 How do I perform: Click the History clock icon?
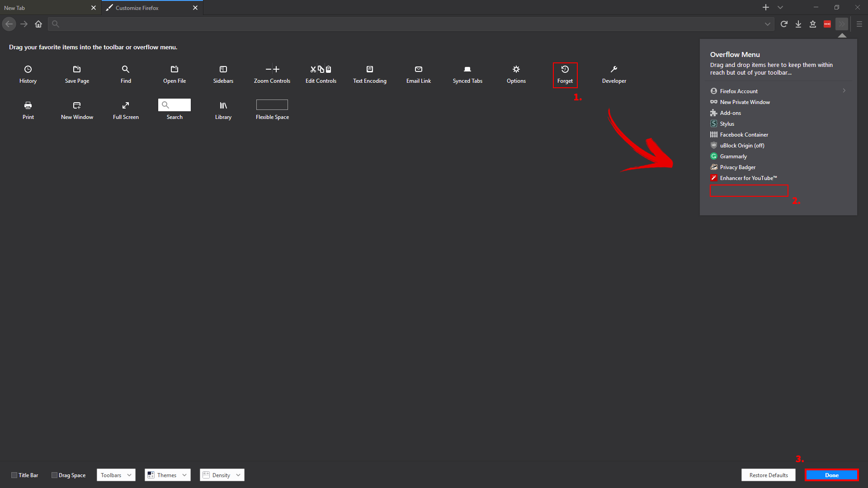point(28,69)
